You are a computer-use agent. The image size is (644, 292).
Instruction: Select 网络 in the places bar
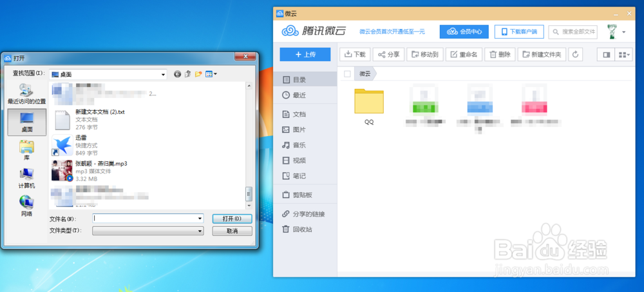point(26,207)
